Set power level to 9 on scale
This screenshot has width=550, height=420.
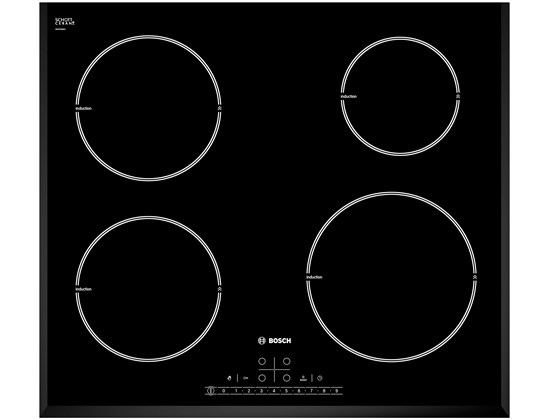point(337,391)
